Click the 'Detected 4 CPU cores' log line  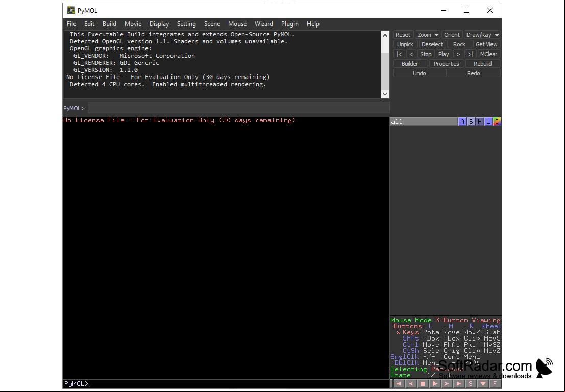[x=168, y=84]
